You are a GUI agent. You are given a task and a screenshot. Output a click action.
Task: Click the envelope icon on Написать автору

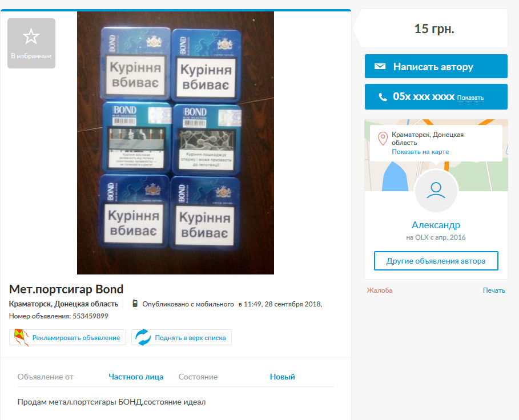[x=380, y=66]
